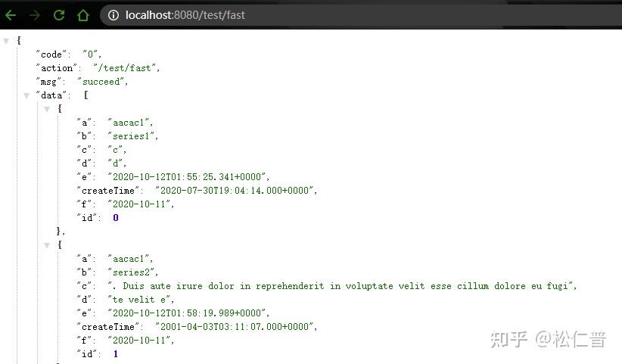This screenshot has height=364, width=622.
Task: Select the "series1" string value
Action: coord(133,136)
